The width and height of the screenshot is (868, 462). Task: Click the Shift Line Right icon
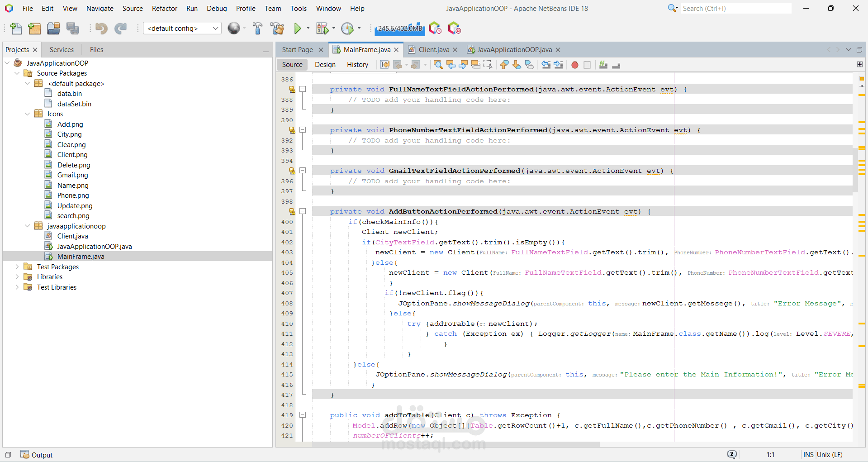(x=558, y=65)
